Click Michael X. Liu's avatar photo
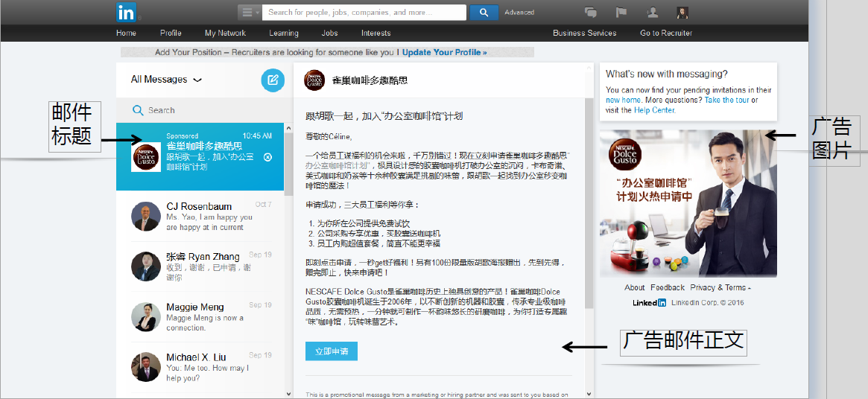 pyautogui.click(x=145, y=367)
